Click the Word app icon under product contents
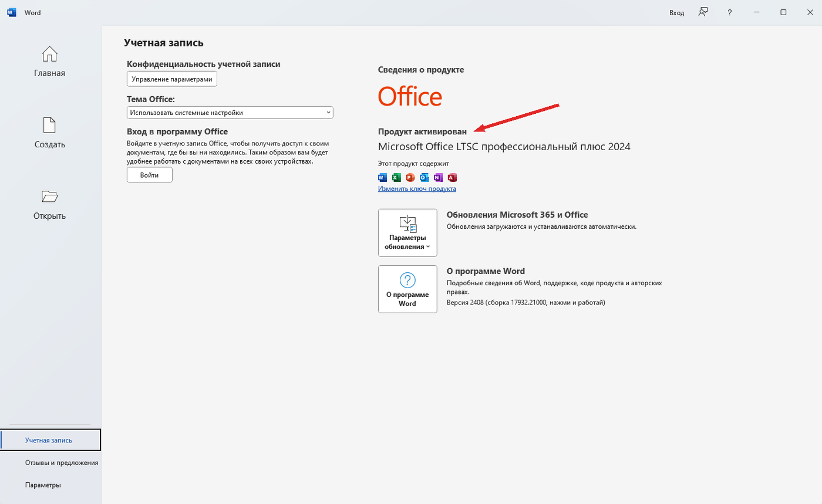 (x=382, y=177)
